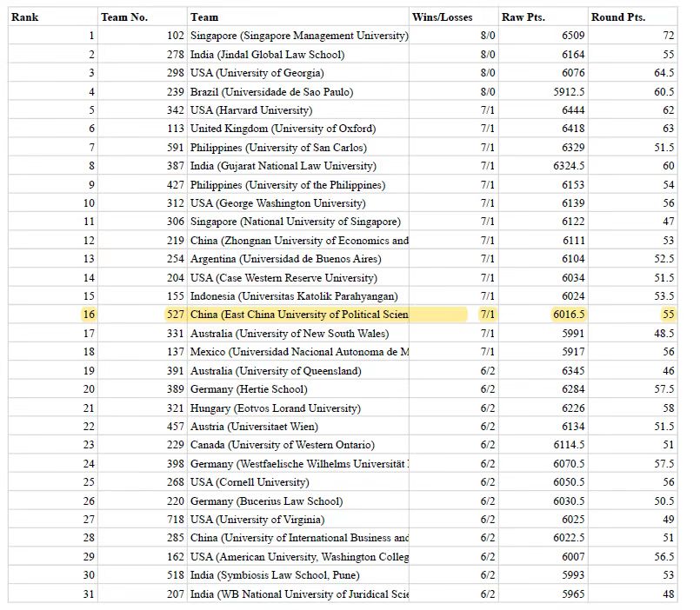Click raw points value 6444
The height and width of the screenshot is (610, 700).
click(x=573, y=110)
